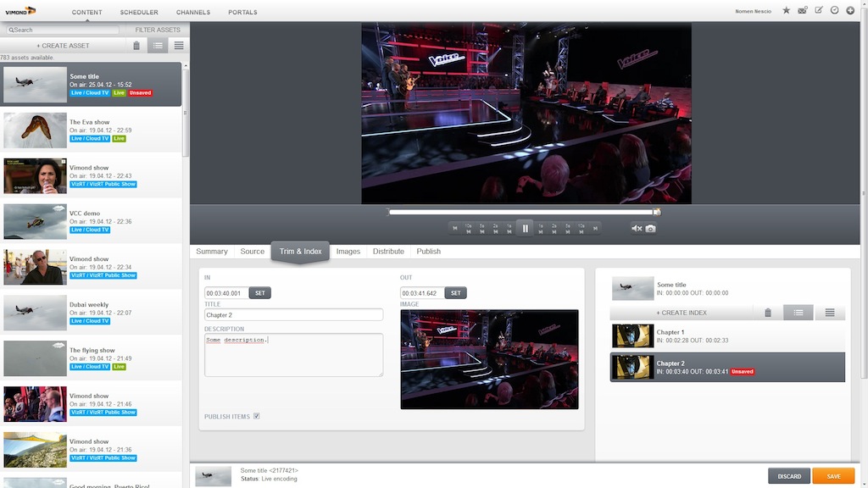Click the round plus icon in header
The height and width of the screenshot is (488, 868).
pos(850,10)
